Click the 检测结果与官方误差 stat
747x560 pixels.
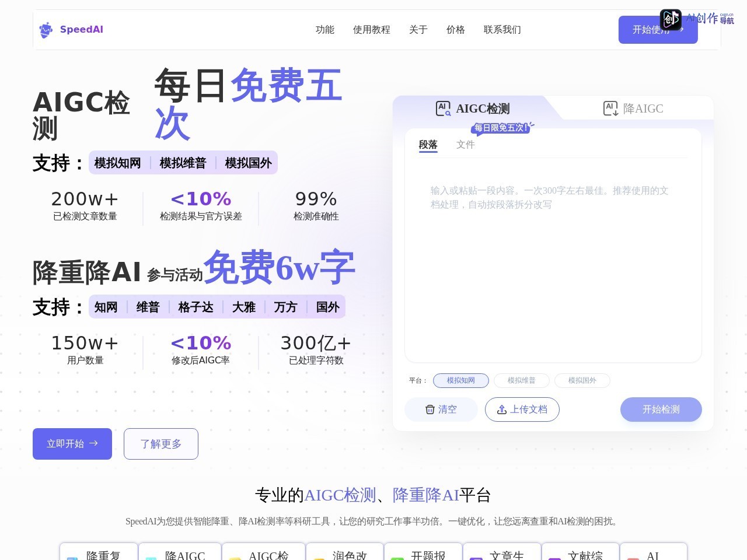201,206
